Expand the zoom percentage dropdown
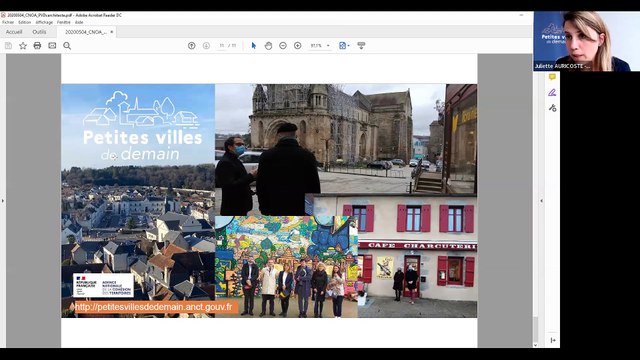This screenshot has width=640, height=360. click(328, 46)
